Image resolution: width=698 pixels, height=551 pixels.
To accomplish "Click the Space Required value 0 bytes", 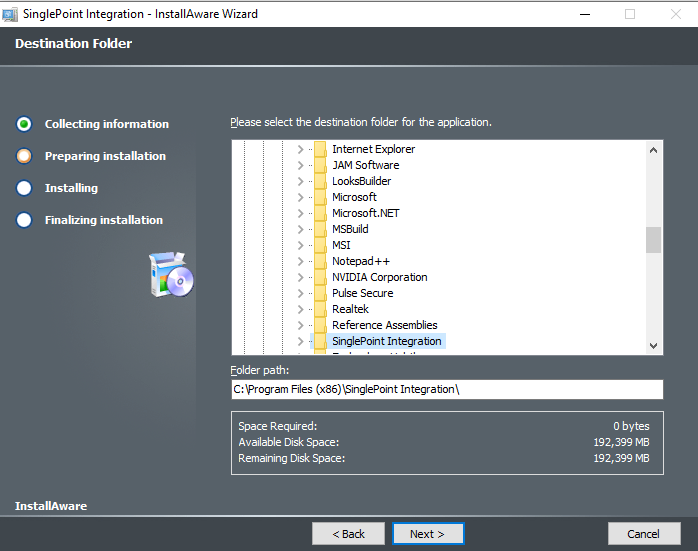I will (x=631, y=426).
